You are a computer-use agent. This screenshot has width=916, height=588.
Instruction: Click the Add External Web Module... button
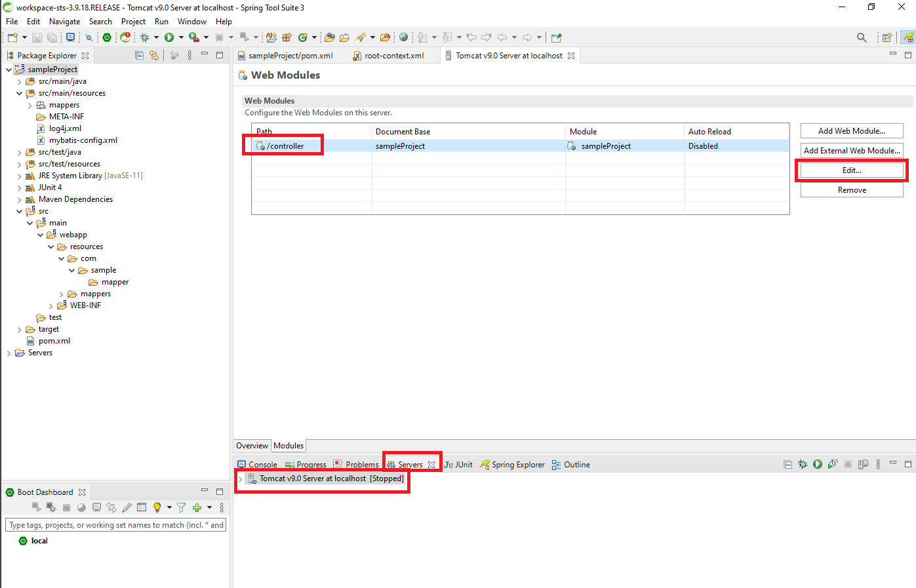pos(852,151)
